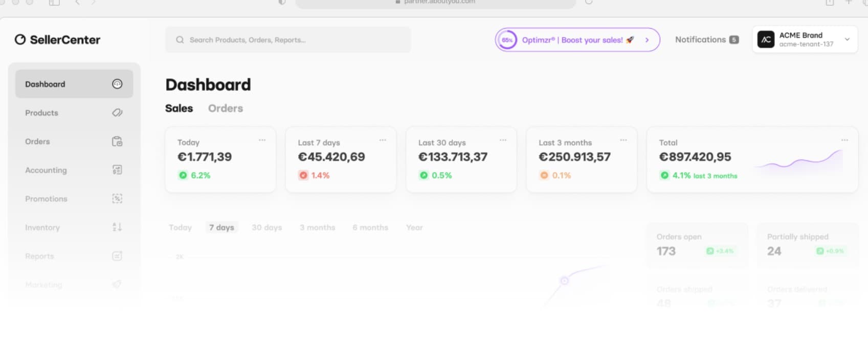Click the highlighted chart data point
This screenshot has height=339, width=868.
tap(564, 281)
